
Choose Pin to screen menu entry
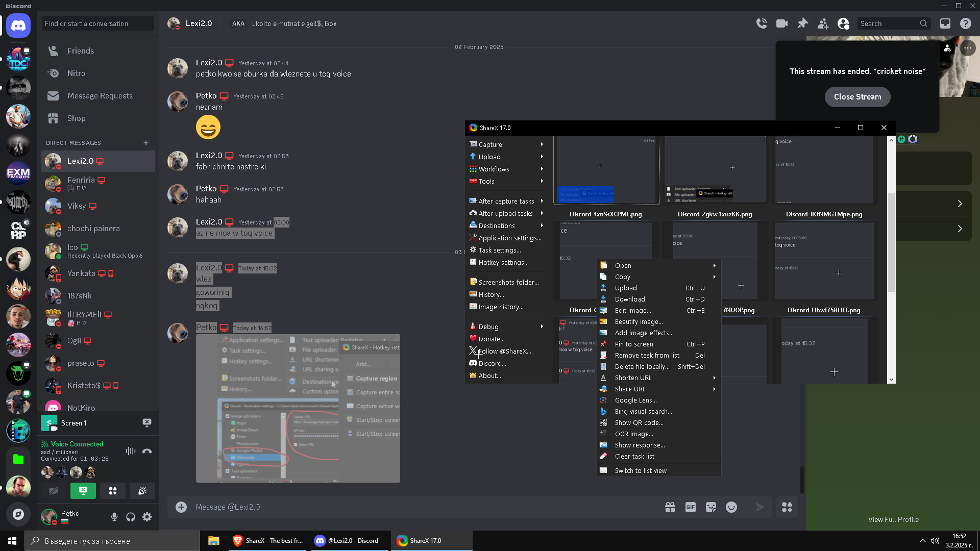(634, 344)
